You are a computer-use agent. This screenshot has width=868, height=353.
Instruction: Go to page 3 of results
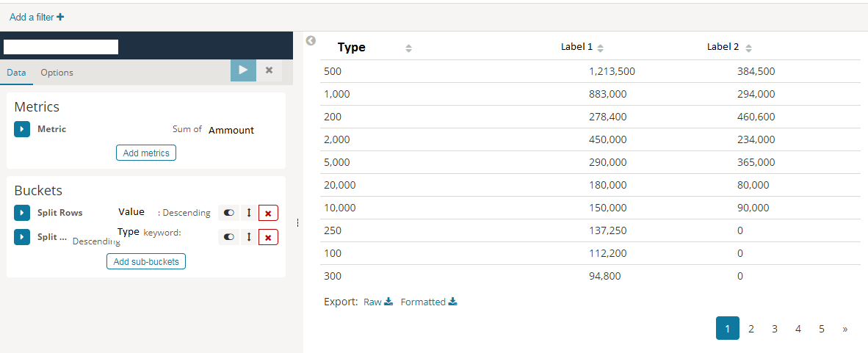pos(775,329)
